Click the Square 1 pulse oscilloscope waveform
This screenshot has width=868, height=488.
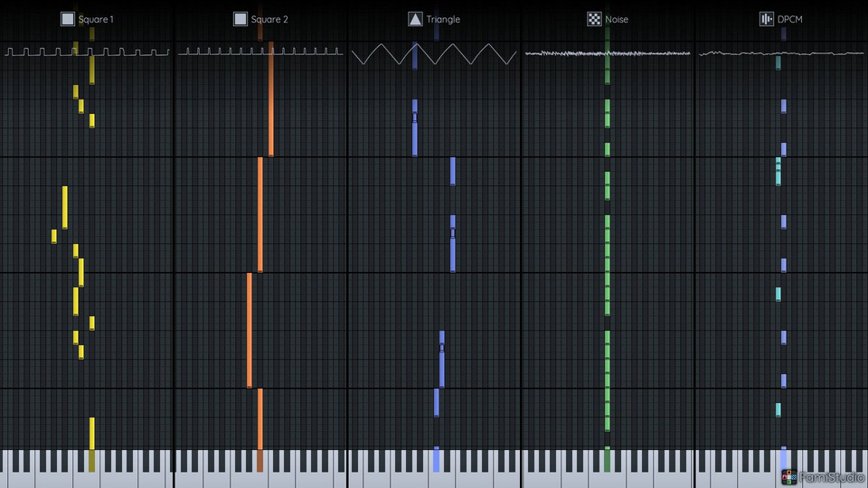87,52
